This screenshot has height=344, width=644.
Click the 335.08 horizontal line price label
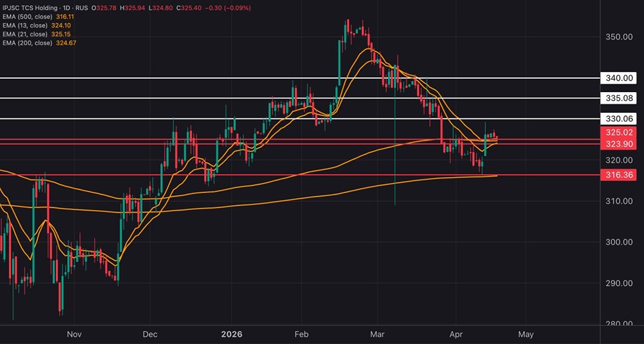coord(618,98)
